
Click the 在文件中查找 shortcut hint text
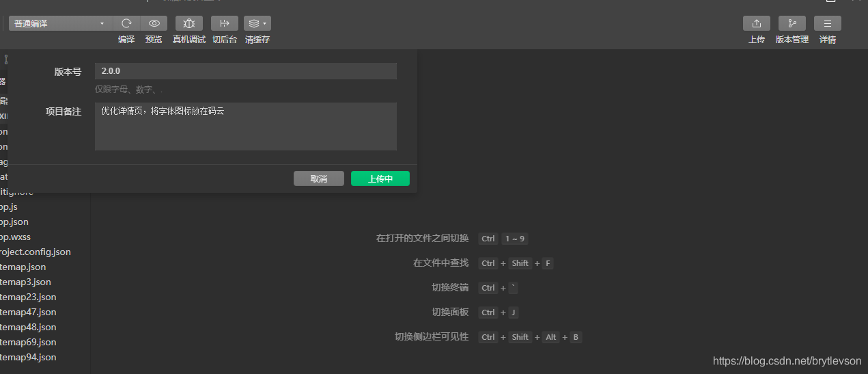[440, 263]
